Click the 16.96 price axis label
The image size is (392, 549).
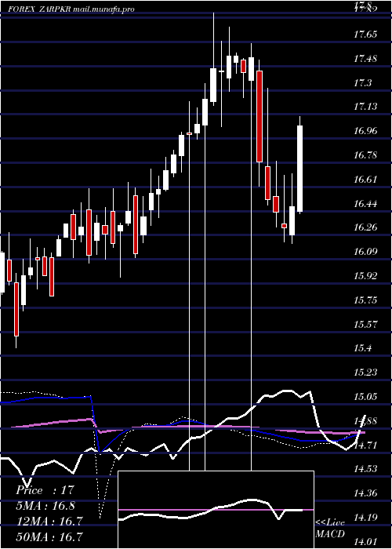366,131
